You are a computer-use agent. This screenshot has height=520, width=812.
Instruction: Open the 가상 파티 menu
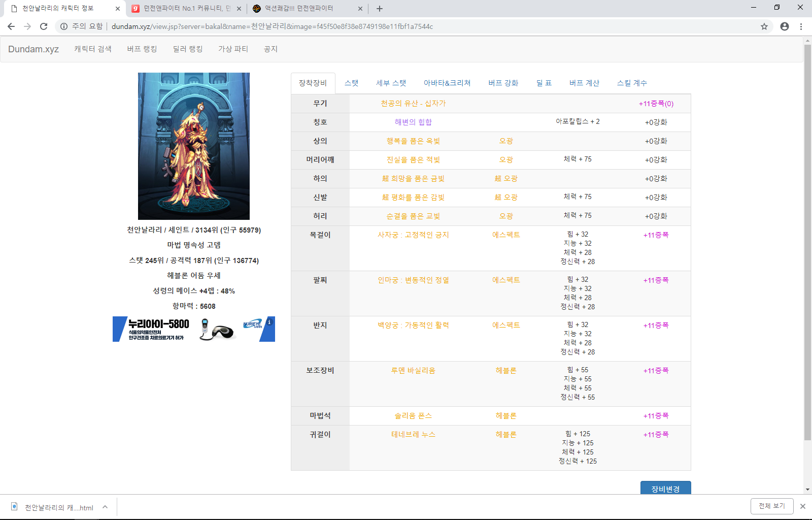(233, 49)
